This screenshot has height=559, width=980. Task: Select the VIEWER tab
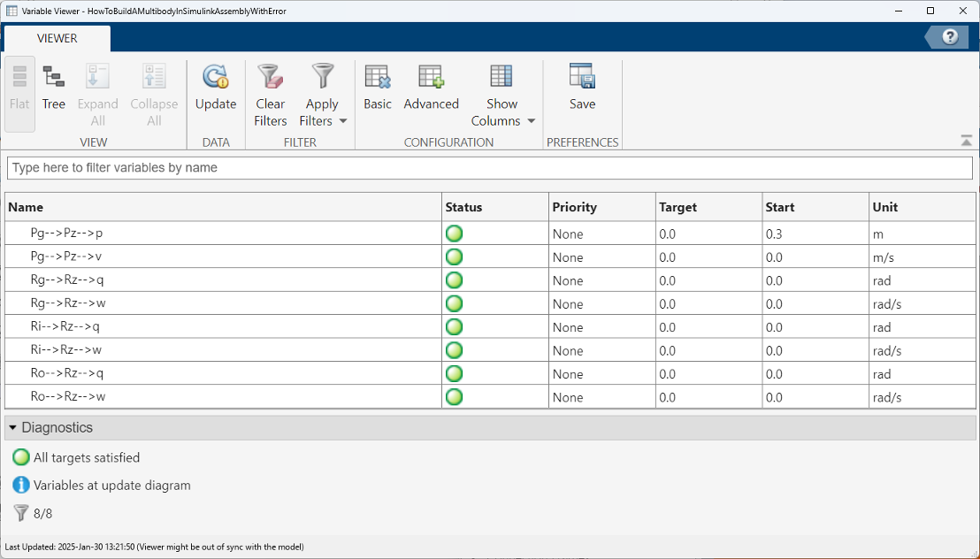pyautogui.click(x=57, y=38)
